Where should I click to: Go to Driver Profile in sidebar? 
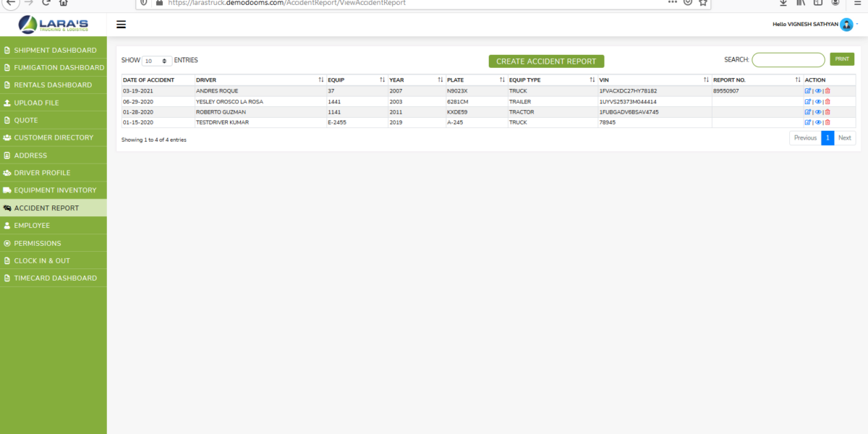(x=42, y=173)
